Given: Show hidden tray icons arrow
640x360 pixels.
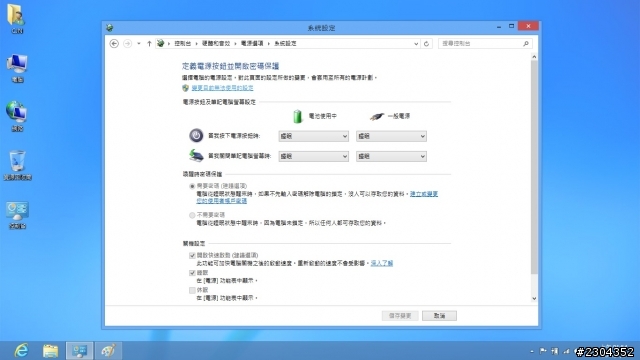Looking at the screenshot, I should (531, 351).
